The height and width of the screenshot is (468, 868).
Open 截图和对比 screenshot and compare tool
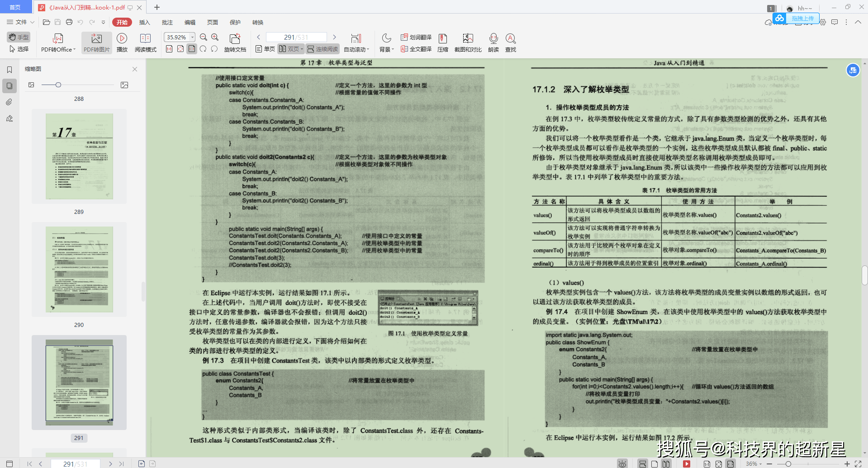point(468,43)
